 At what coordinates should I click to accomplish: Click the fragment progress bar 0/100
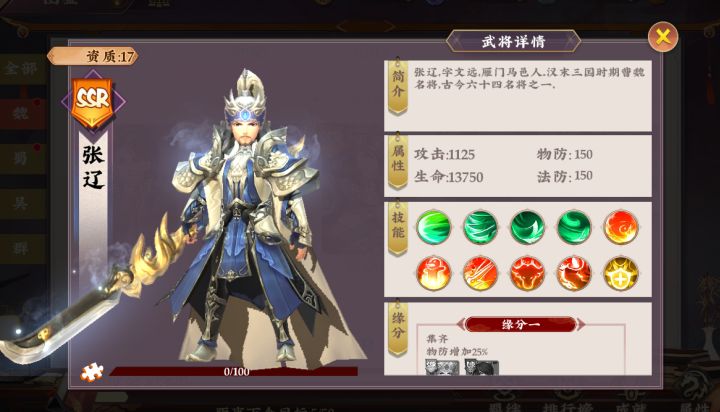pos(234,372)
